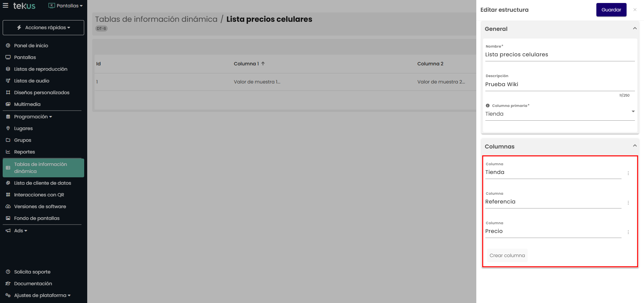Close the Editar estructura panel
The height and width of the screenshot is (303, 644).
[x=635, y=10]
